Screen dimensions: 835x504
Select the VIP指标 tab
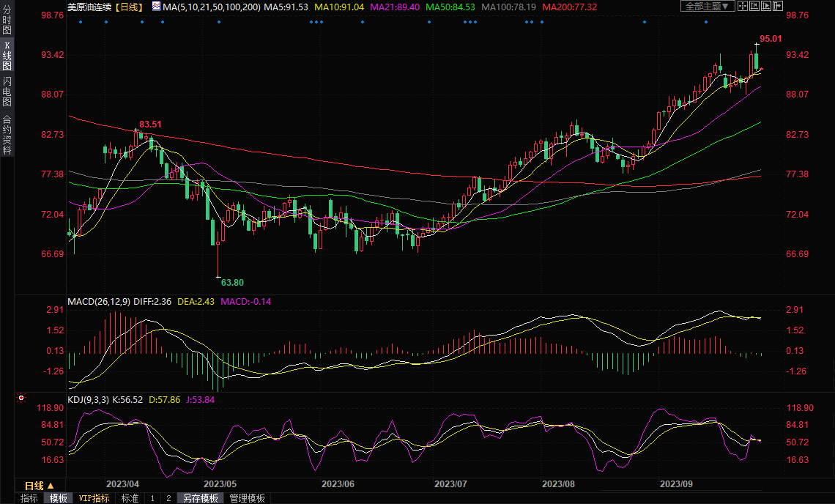[94, 498]
